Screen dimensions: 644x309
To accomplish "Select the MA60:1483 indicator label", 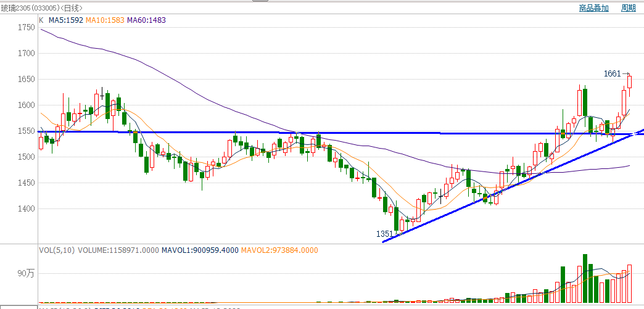I will tap(146, 20).
